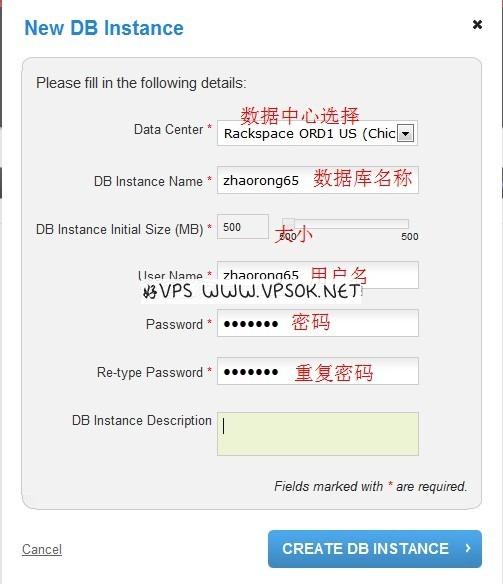
Task: Focus the initial size 500 text box
Action: (x=243, y=227)
